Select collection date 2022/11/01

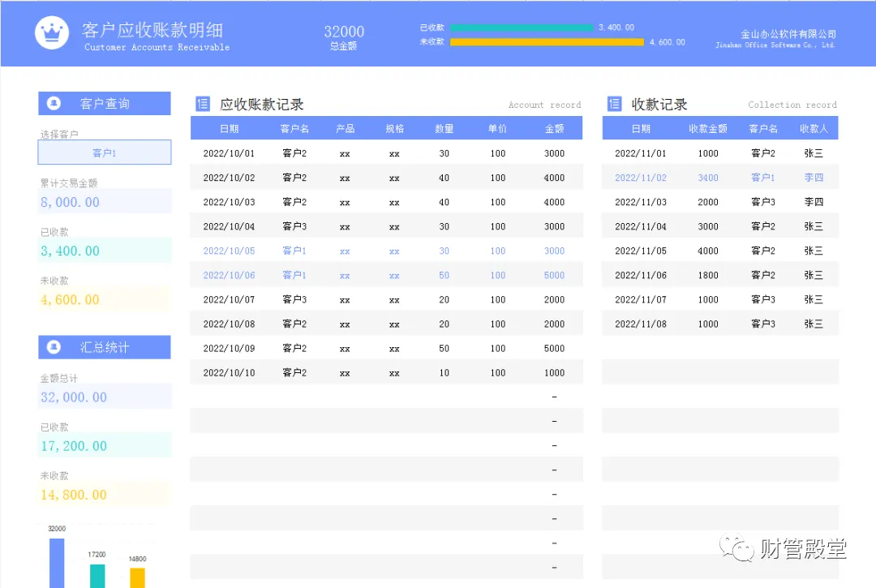(641, 153)
